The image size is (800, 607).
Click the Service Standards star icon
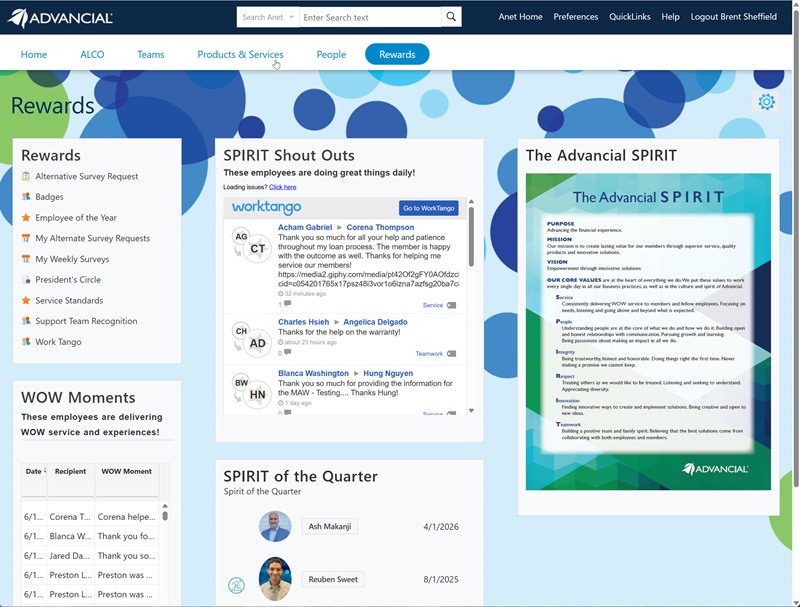pos(26,300)
